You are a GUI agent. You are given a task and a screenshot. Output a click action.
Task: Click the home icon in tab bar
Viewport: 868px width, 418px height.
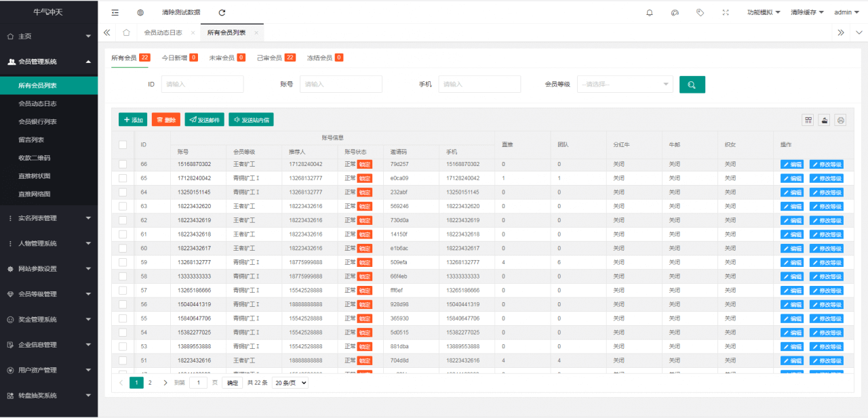pos(127,33)
